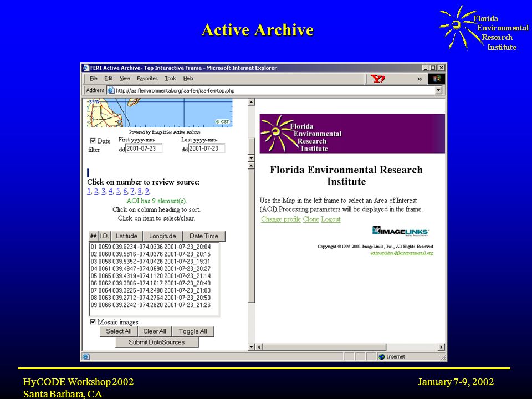532x399 pixels.
Task: Open the Tools menu
Action: pos(171,78)
